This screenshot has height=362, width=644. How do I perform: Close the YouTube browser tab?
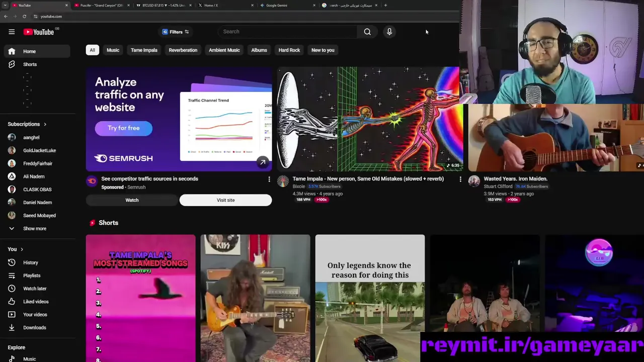(66, 6)
